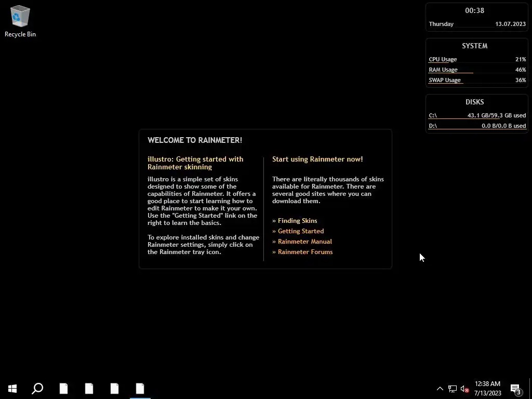Click the 'illustro: Getting started with Rainmeter skinning' heading

coord(195,163)
